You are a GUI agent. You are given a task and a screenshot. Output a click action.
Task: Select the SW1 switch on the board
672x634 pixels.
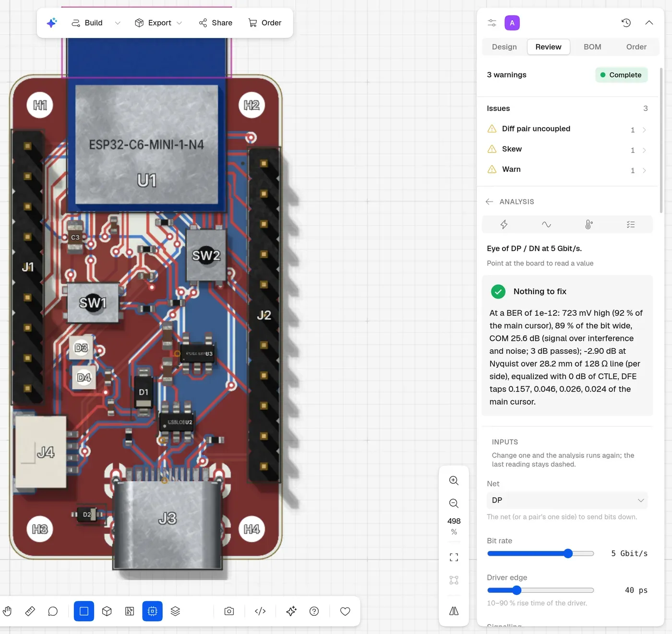(93, 303)
